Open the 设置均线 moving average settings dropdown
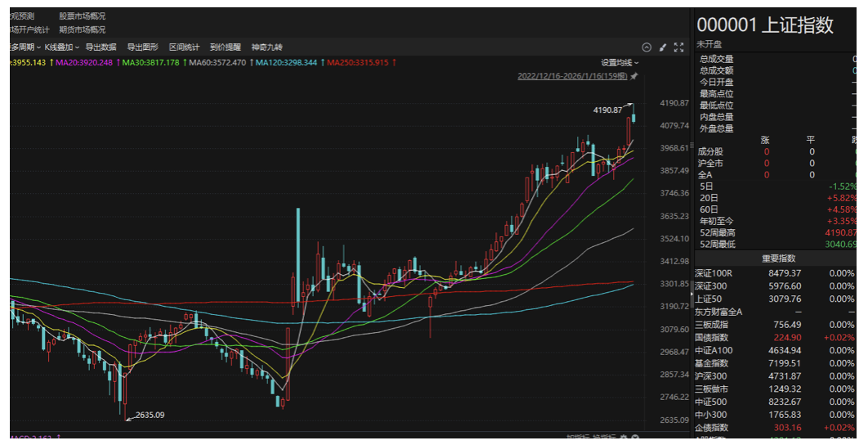This screenshot has width=868, height=445. click(x=620, y=62)
